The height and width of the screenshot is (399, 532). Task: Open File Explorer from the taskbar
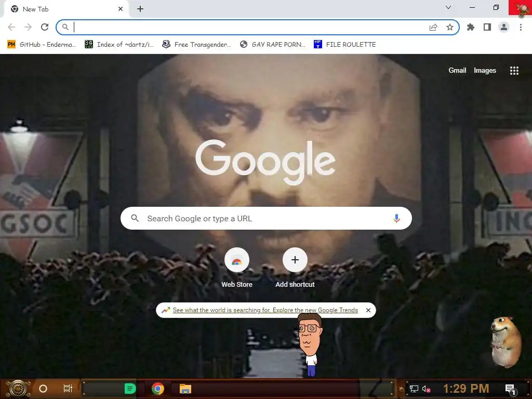pos(185,389)
